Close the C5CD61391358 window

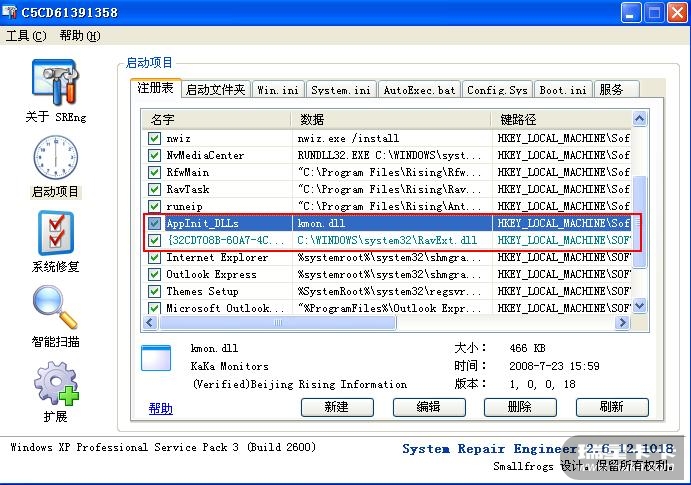677,12
